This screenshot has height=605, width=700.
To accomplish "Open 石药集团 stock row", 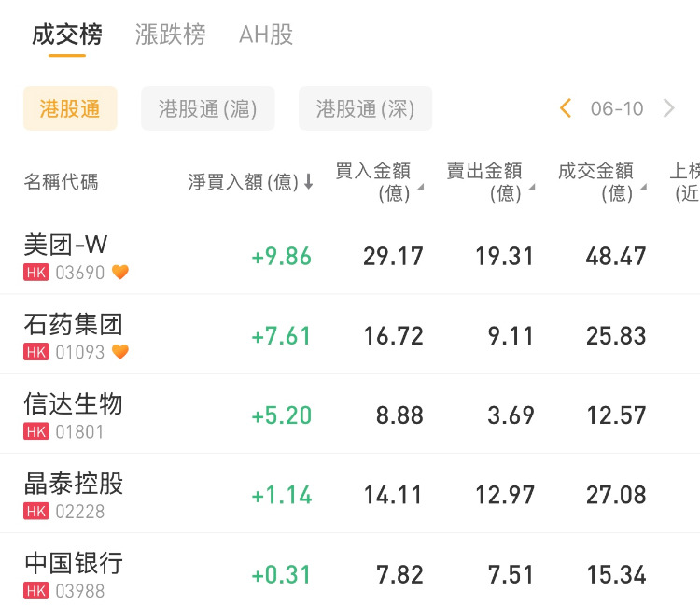I will (x=350, y=334).
